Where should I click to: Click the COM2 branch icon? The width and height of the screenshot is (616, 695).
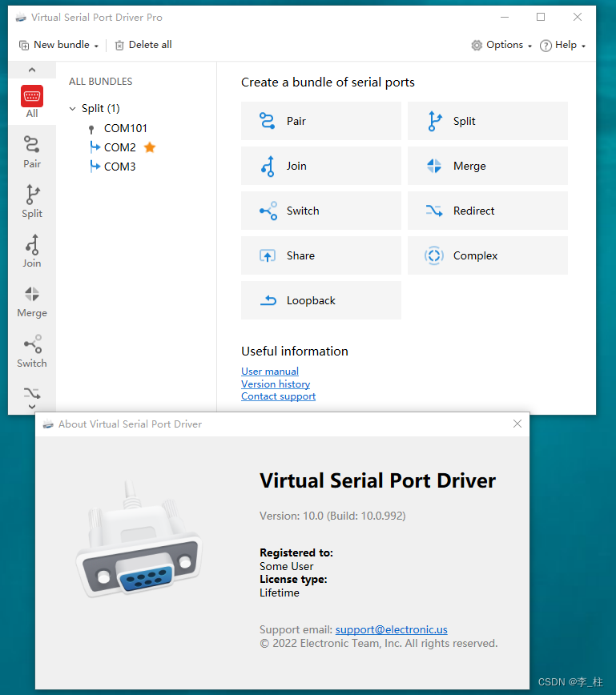click(x=95, y=147)
